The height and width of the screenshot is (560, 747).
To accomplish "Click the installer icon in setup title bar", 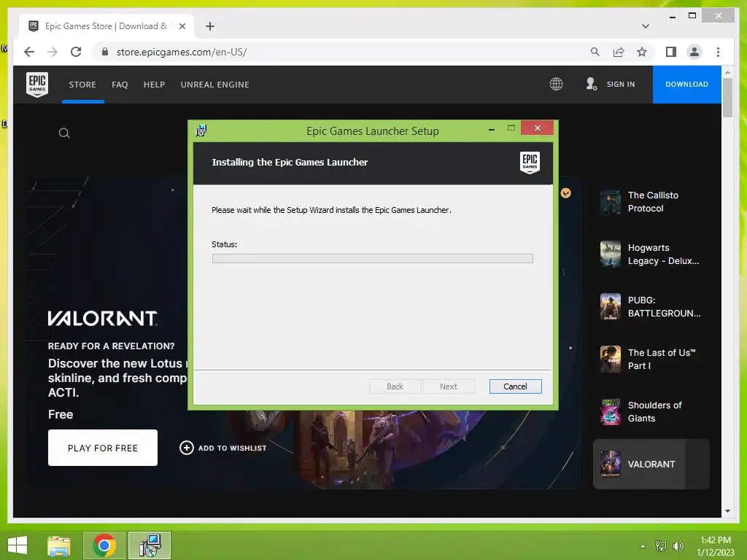I will (201, 131).
